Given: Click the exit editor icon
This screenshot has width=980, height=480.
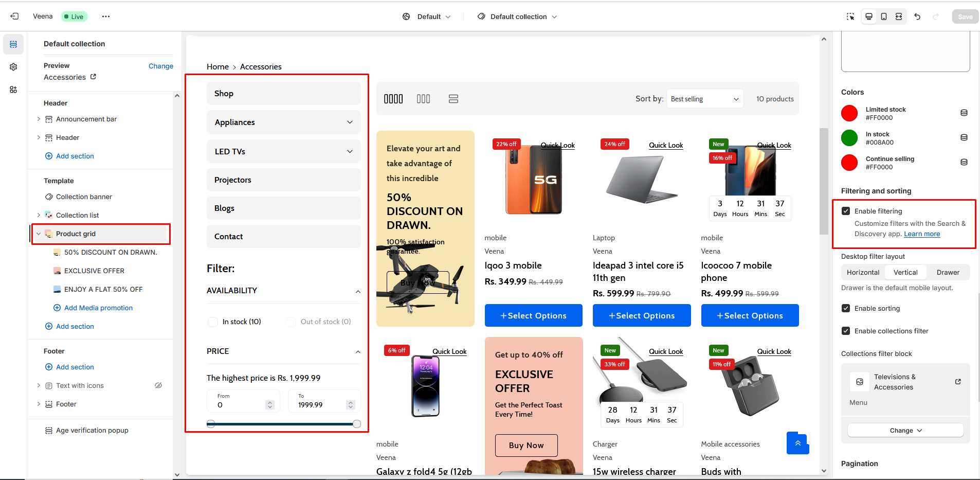Looking at the screenshot, I should coord(14,16).
